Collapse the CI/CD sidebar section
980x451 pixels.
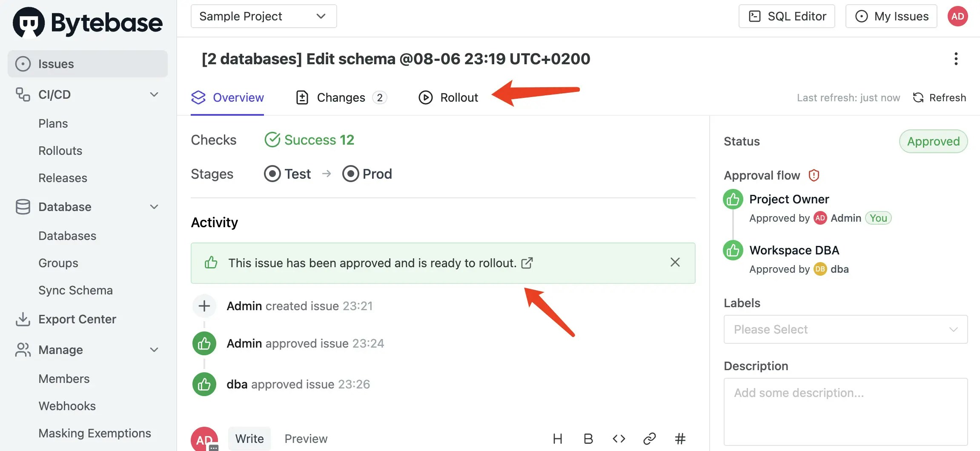(x=154, y=94)
